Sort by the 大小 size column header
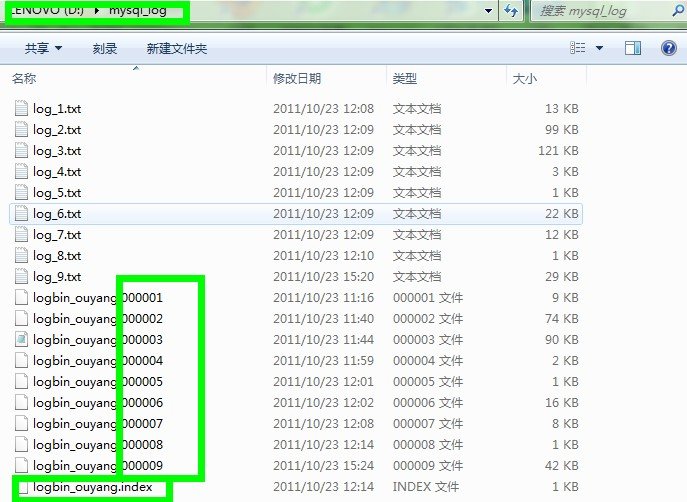Image resolution: width=687 pixels, height=502 pixels. click(x=546, y=78)
